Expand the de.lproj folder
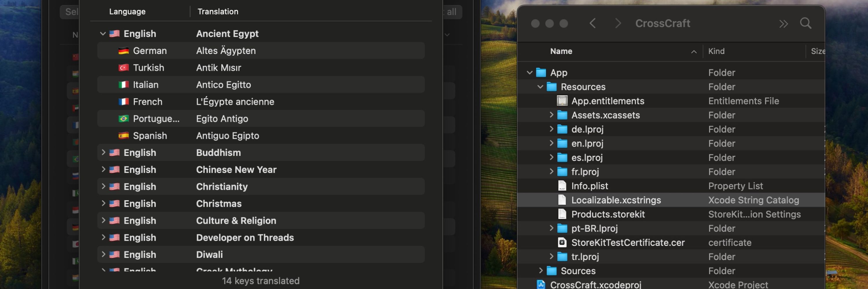The height and width of the screenshot is (289, 868). (x=551, y=129)
